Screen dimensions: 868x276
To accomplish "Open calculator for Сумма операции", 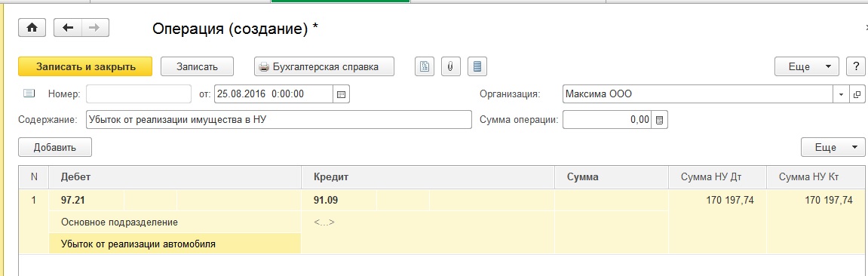I will 660,119.
